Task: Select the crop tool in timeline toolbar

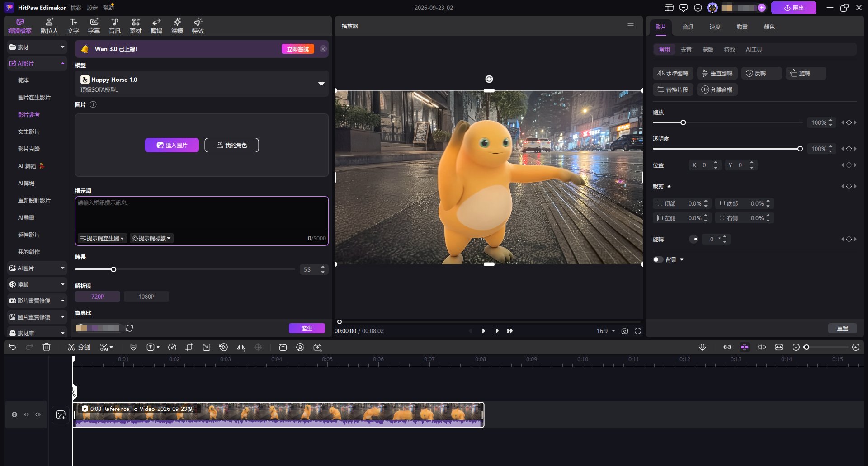Action: click(x=189, y=347)
